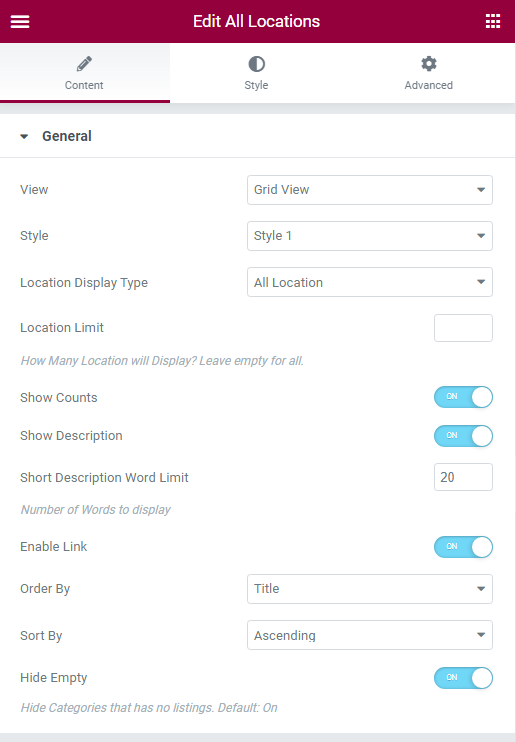Image resolution: width=516 pixels, height=742 pixels.
Task: Click the General section heading
Action: [x=67, y=136]
